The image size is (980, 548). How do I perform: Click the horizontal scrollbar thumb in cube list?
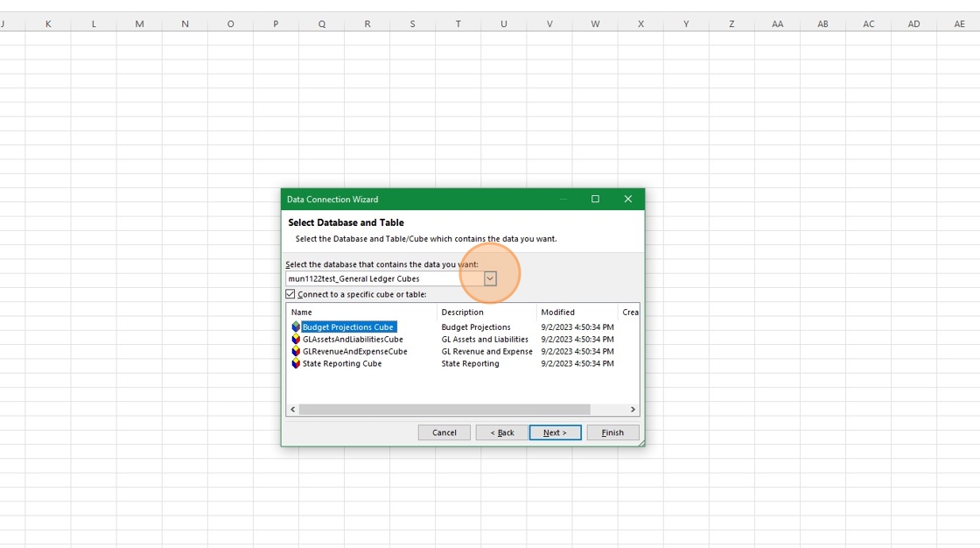pos(444,409)
